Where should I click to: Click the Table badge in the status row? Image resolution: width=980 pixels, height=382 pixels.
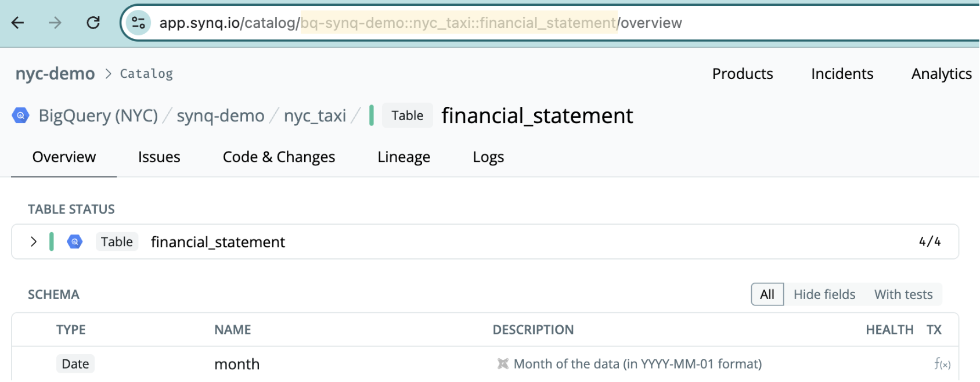tap(117, 242)
